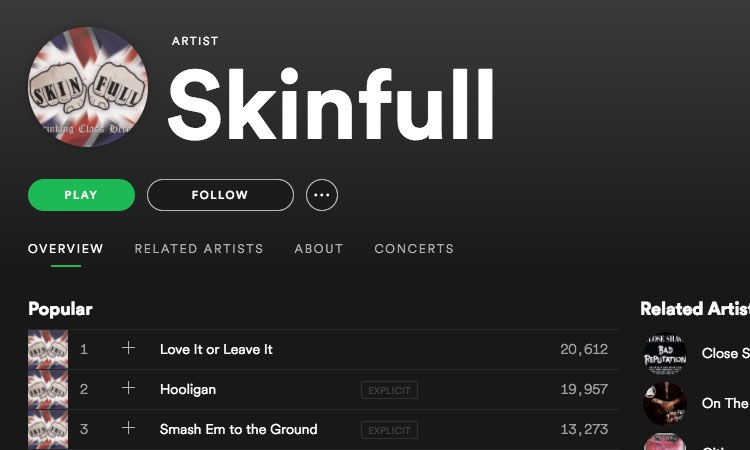The width and height of the screenshot is (750, 450).
Task: Switch to the Overview tab
Action: (x=66, y=249)
